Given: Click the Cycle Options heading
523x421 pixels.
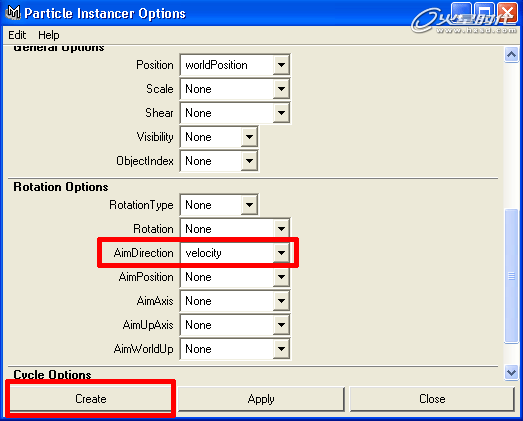Looking at the screenshot, I should tap(52, 374).
